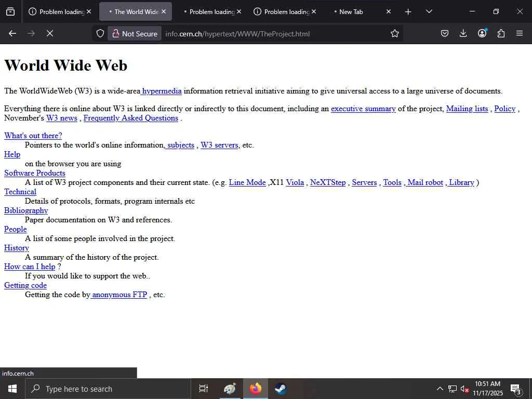Open the Line Mode link
The width and height of the screenshot is (532, 399).
[x=247, y=182]
